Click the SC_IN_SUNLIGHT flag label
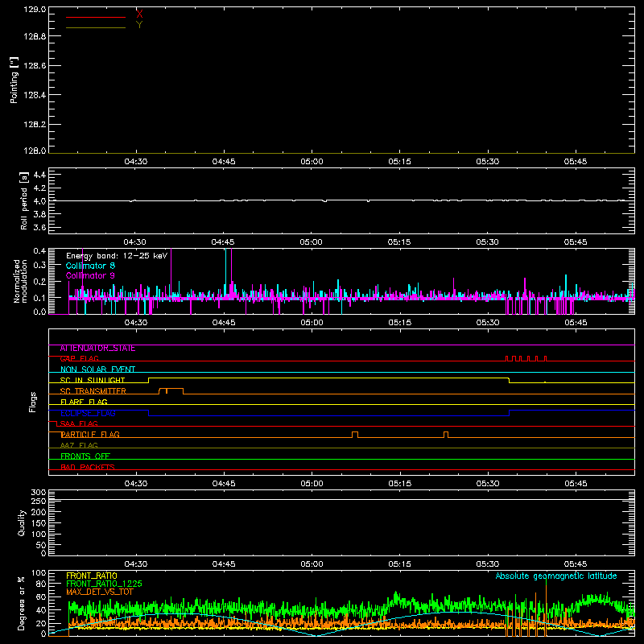The image size is (644, 644). 93,380
